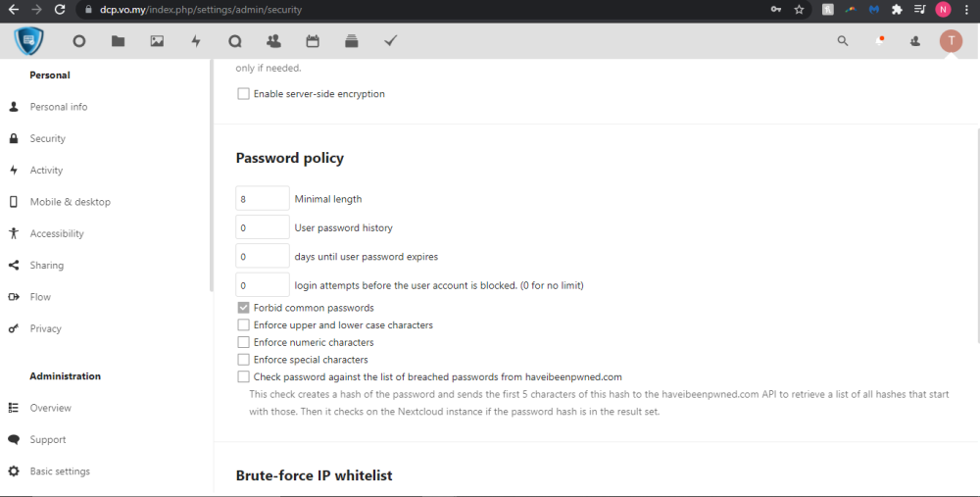Open Basic settings under Administration

coord(59,472)
